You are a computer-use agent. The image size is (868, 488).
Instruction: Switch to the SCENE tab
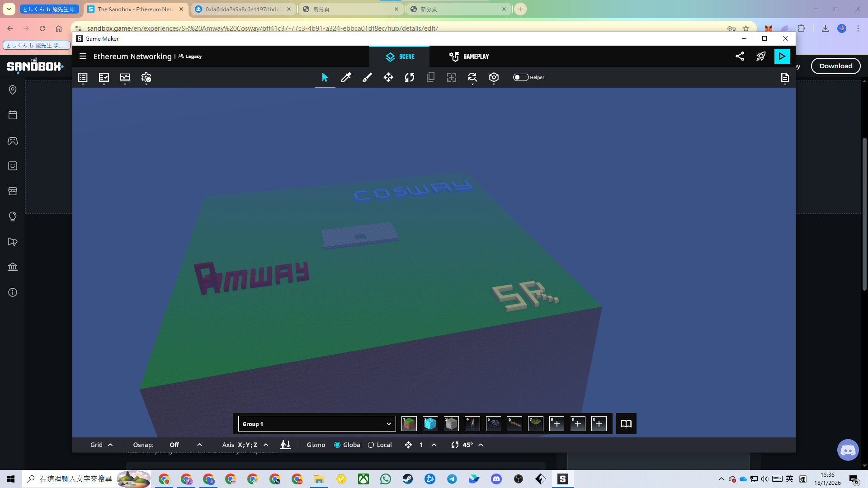point(400,56)
